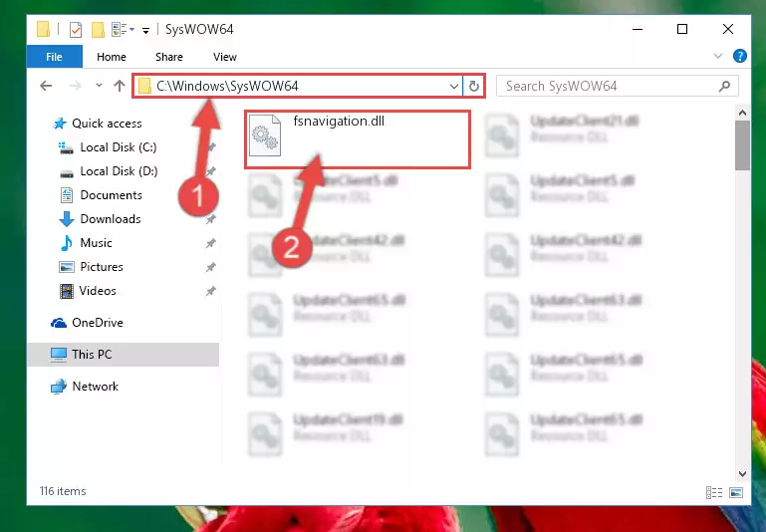Click the Pictures icon in the sidebar
The image size is (766, 532).
[67, 267]
